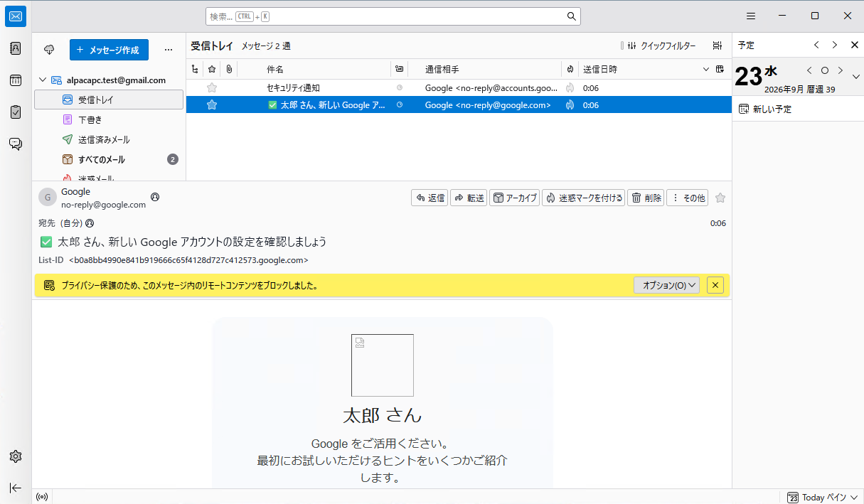Sort by read status column header
Viewport: 864px width, 504px height.
click(399, 69)
